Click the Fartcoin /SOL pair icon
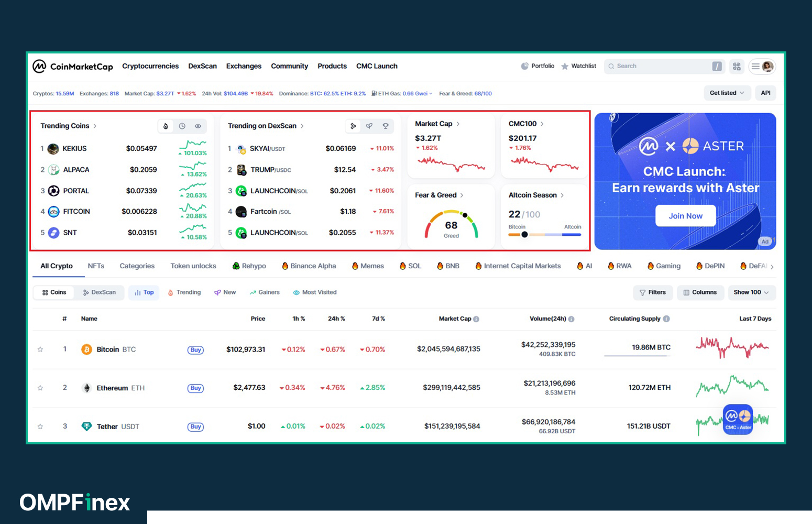Image resolution: width=812 pixels, height=524 pixels. [241, 212]
